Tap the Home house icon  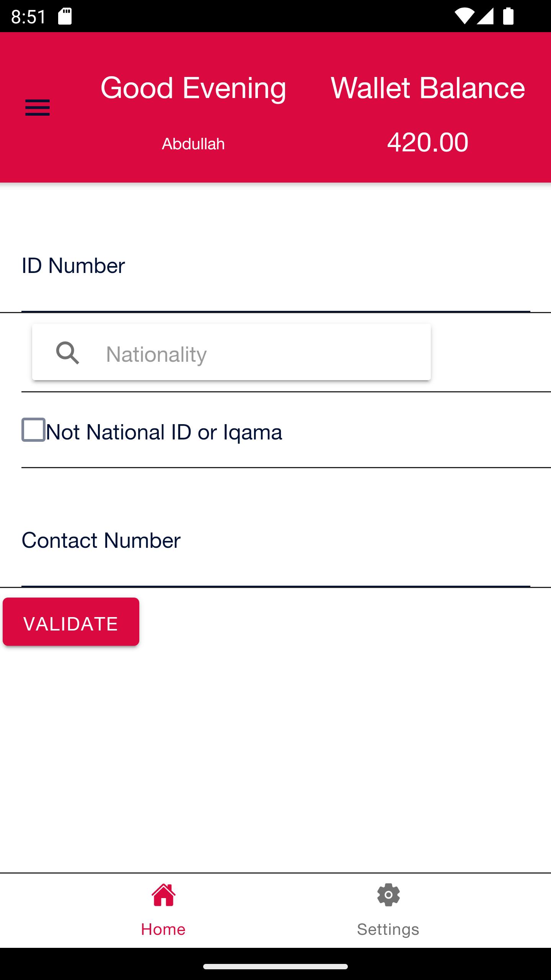pos(163,895)
